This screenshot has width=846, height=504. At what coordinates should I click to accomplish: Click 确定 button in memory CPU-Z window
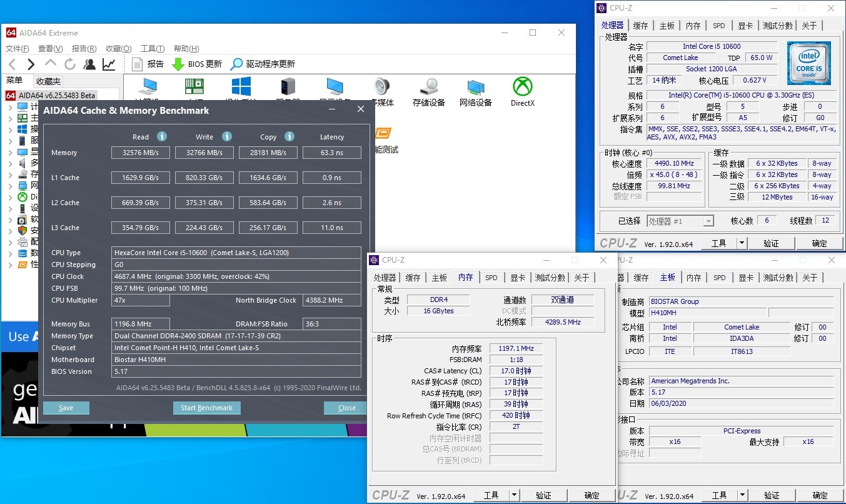tap(592, 495)
